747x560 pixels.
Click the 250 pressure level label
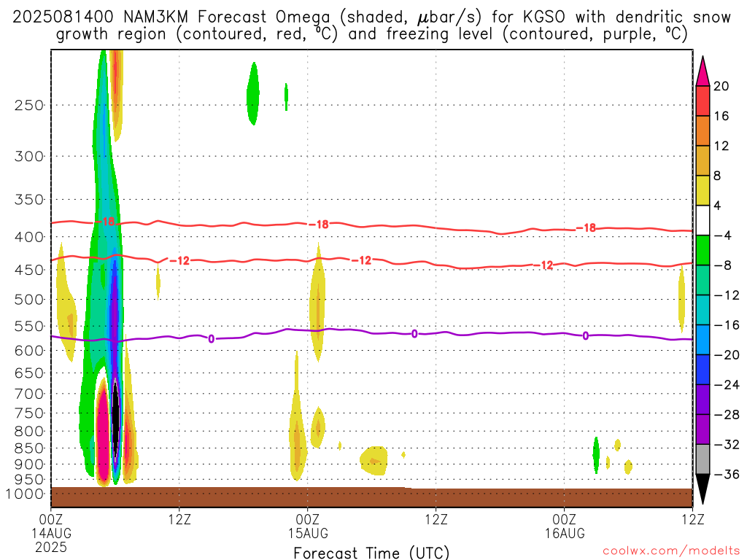(x=29, y=105)
